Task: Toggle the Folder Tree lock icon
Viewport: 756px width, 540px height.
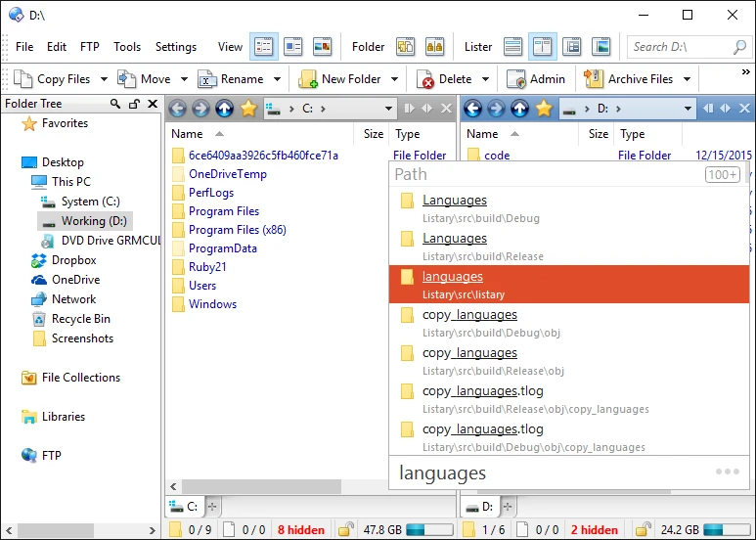Action: (134, 104)
